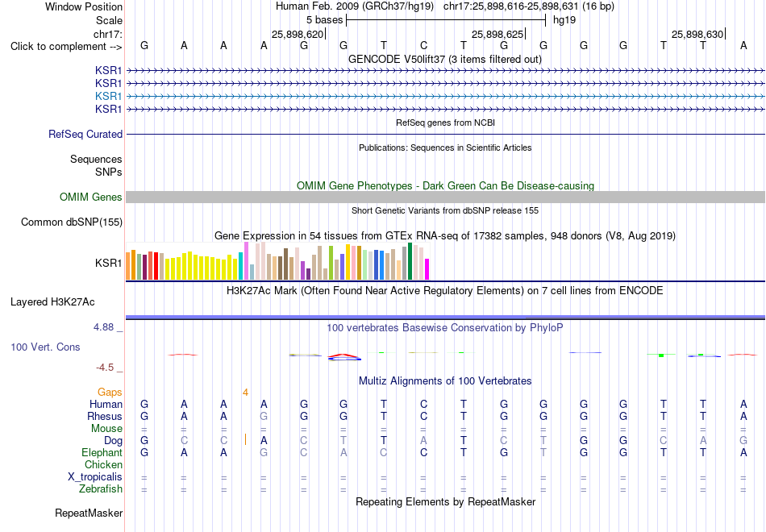Click the red PhyloP peak above blue bars
Viewport: 766px width, 532px height.
(x=344, y=355)
